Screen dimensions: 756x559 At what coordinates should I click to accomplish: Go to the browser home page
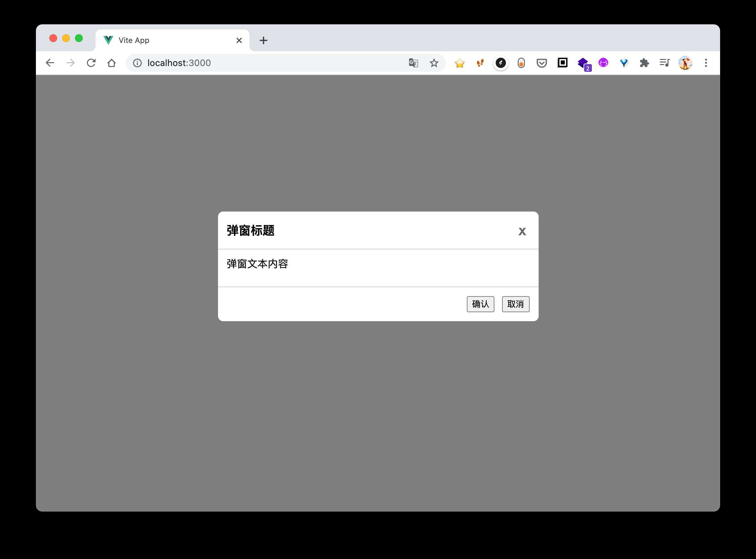[x=112, y=63]
